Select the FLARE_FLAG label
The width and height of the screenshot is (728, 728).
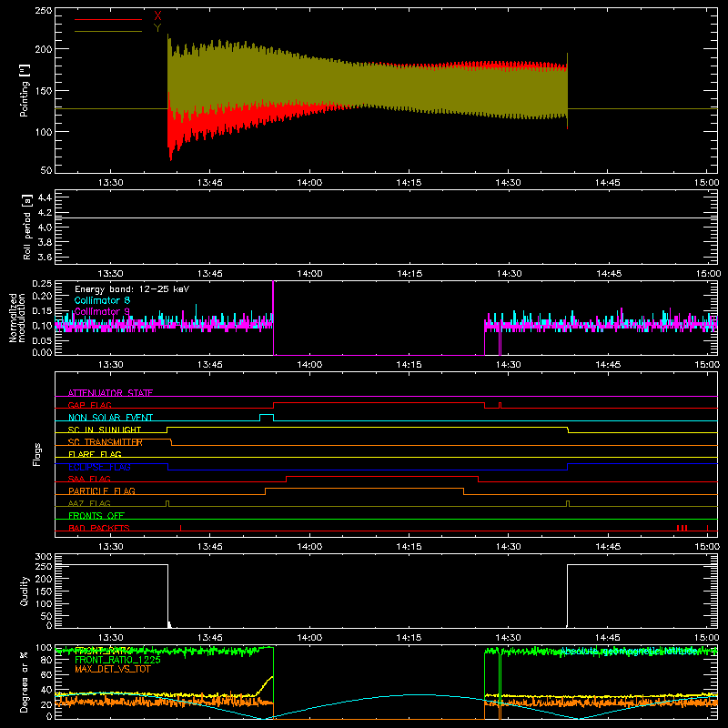pos(95,454)
